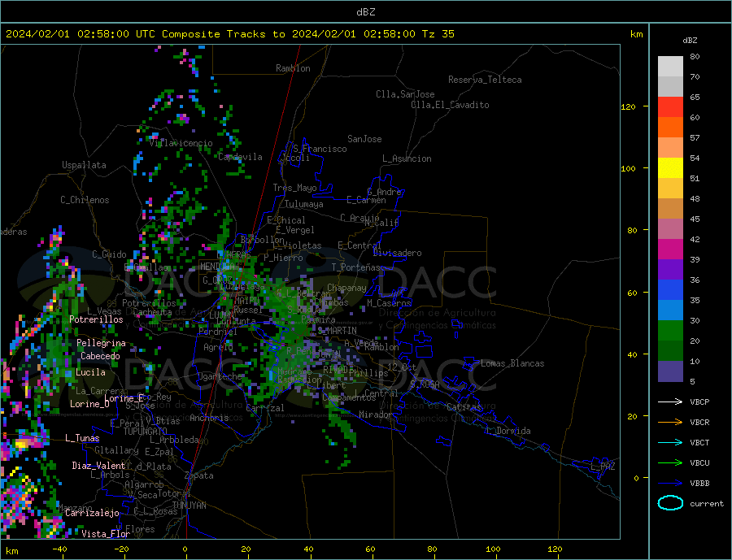
Task: Click the Vista_Flor map label
Action: pos(106,534)
